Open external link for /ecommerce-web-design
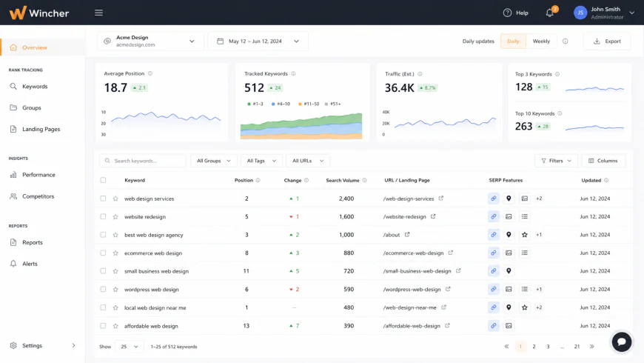The height and width of the screenshot is (363, 644). tap(451, 253)
